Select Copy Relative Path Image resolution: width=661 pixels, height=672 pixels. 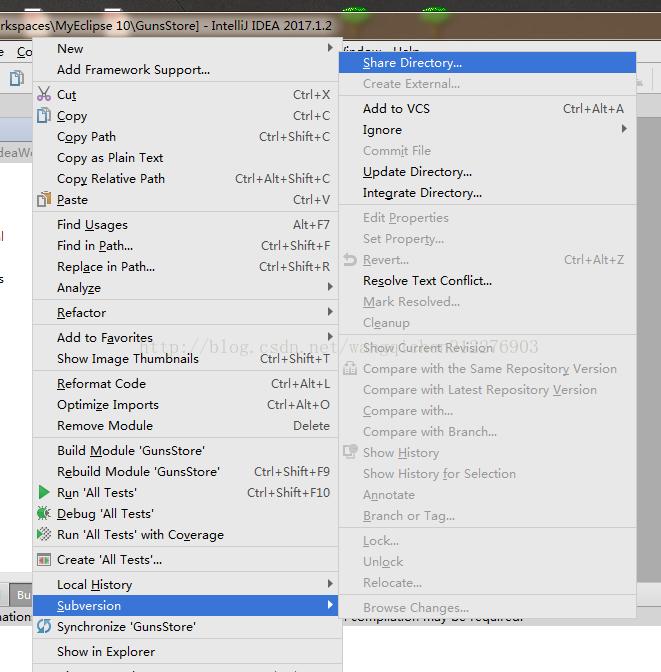point(185,178)
